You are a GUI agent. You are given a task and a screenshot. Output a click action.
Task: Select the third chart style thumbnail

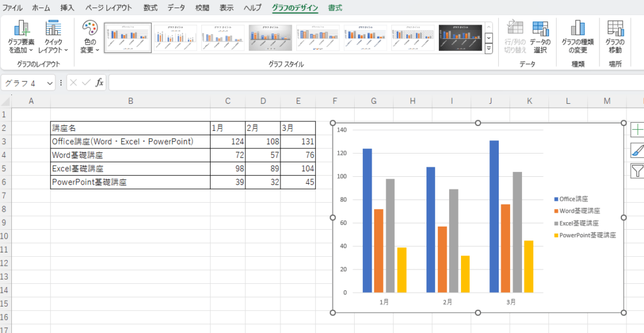tap(223, 38)
